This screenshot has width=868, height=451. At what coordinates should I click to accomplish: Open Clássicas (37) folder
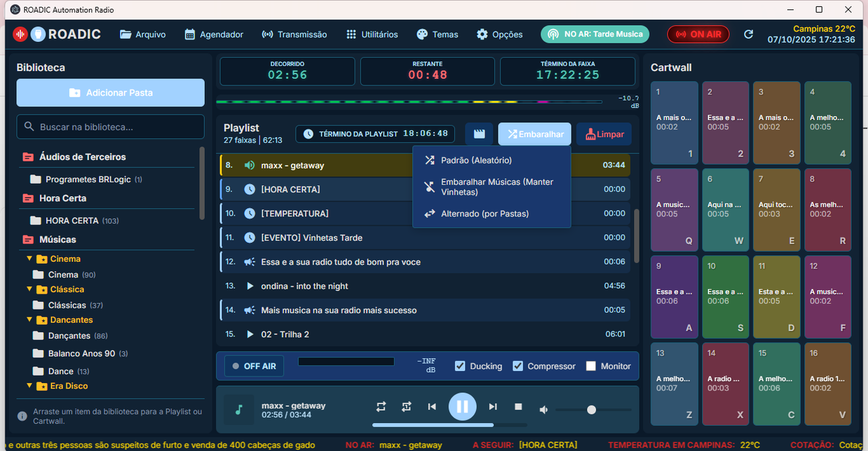point(68,305)
